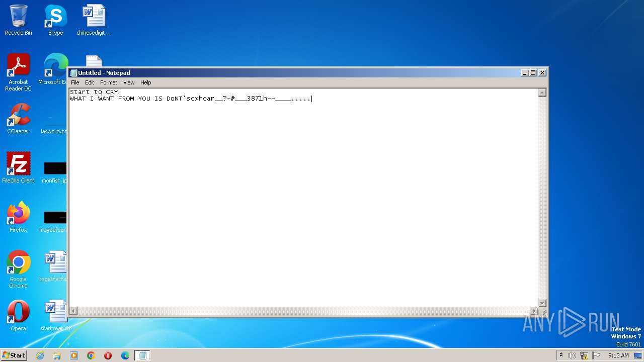
Task: Open the Format menu in Notepad
Action: pos(109,82)
